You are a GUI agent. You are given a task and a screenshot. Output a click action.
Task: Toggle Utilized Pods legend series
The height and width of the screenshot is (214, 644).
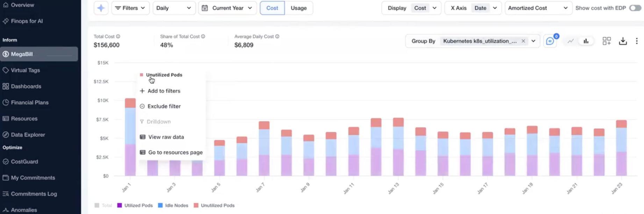tap(135, 205)
